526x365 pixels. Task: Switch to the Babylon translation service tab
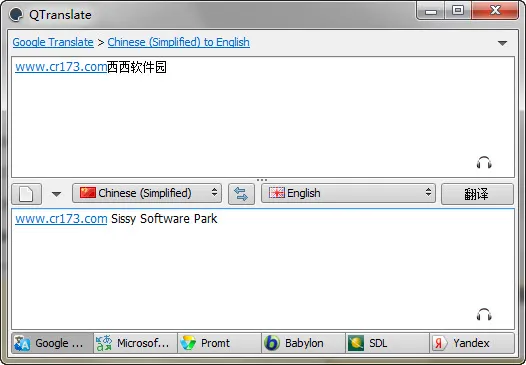click(x=303, y=343)
